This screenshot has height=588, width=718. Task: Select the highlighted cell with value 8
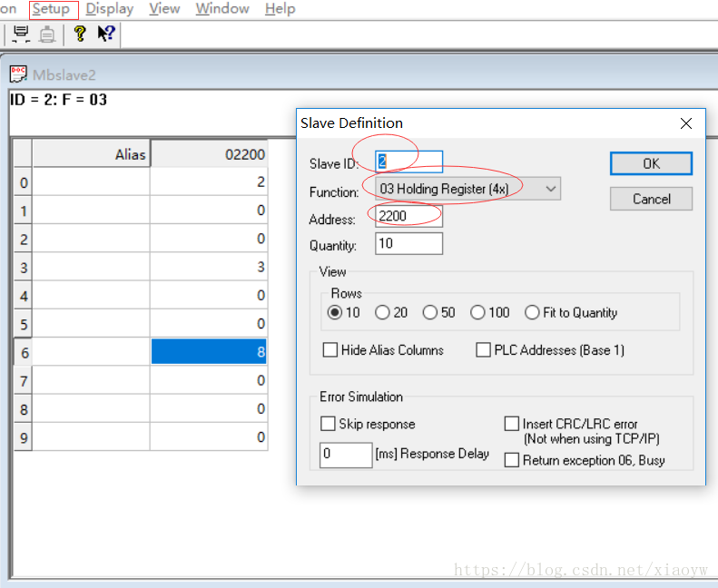coord(209,352)
